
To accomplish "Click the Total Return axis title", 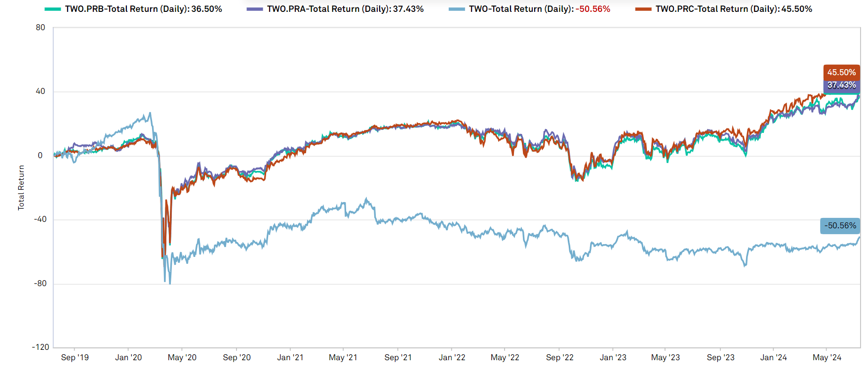I will click(x=21, y=188).
